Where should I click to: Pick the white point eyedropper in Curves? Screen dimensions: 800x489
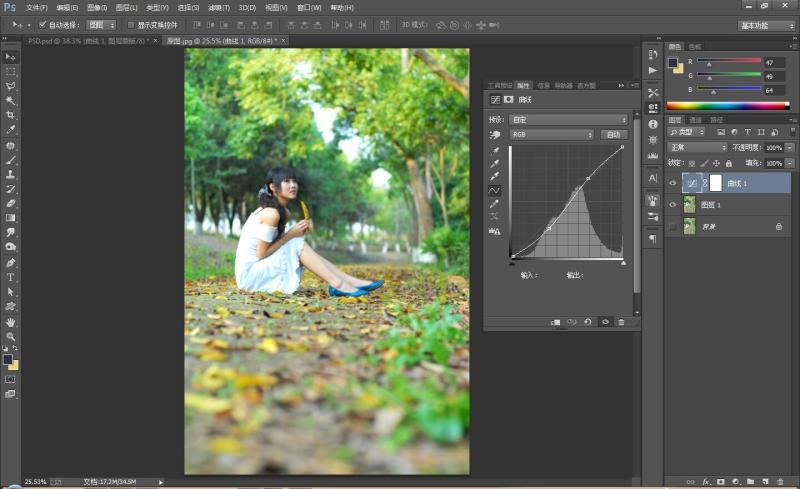494,177
